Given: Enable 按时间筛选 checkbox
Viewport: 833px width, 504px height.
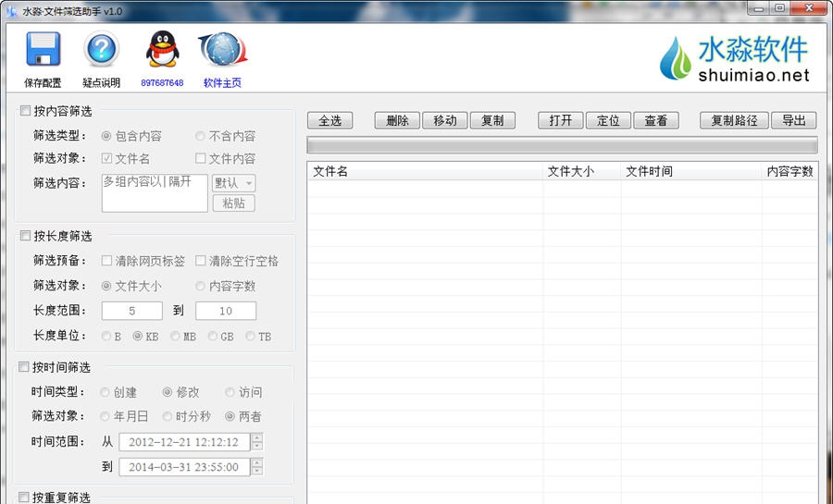Looking at the screenshot, I should [x=23, y=366].
